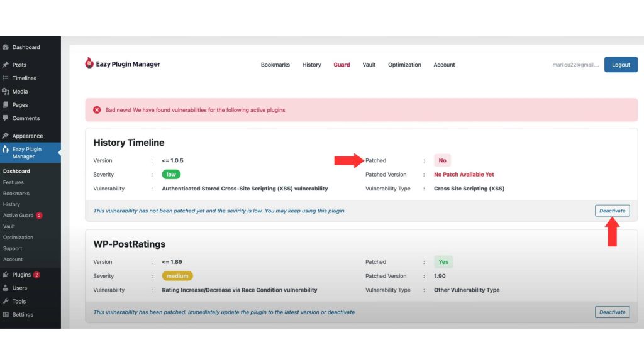Click the No Patch Available Yet text
644x362 pixels.
464,175
